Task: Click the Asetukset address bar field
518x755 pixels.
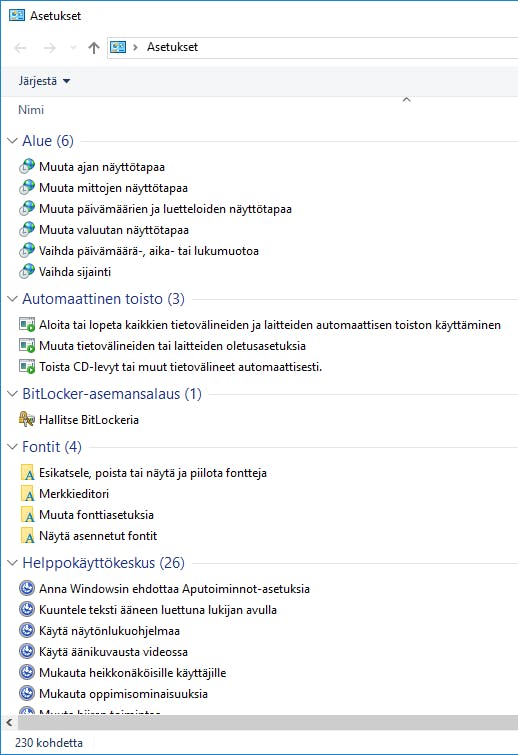Action: [x=312, y=47]
